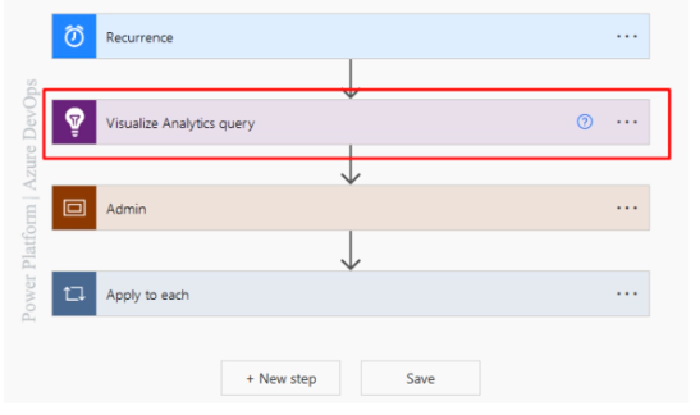This screenshot has height=415, width=700.
Task: Click the Admin step icon
Action: point(74,208)
